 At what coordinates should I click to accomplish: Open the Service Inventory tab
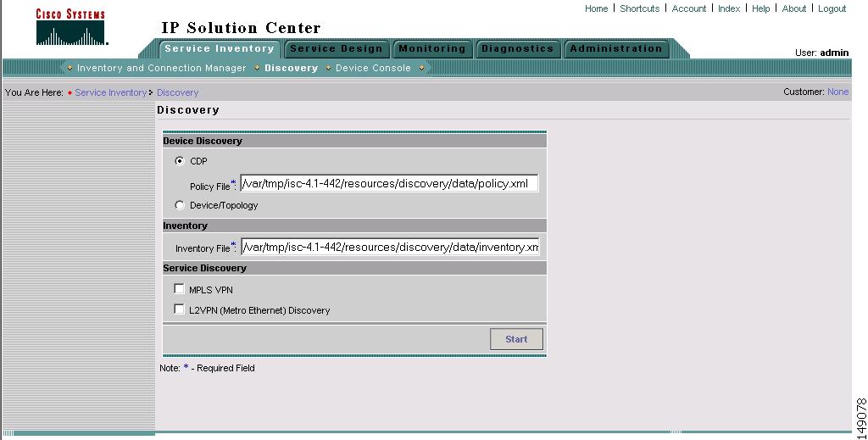(220, 48)
